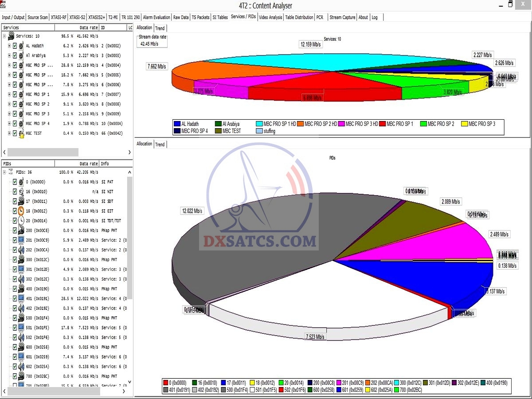The height and width of the screenshot is (399, 532).
Task: Uncheck the Al Arabiya service checkbox
Action: coord(15,55)
